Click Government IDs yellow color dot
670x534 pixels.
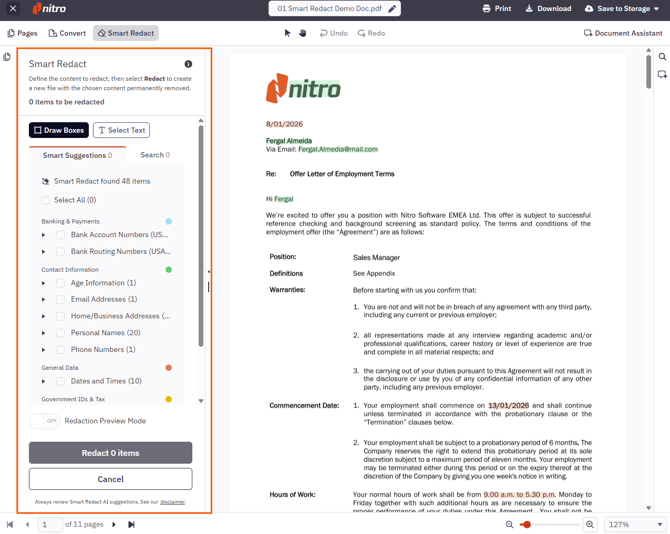click(x=168, y=399)
